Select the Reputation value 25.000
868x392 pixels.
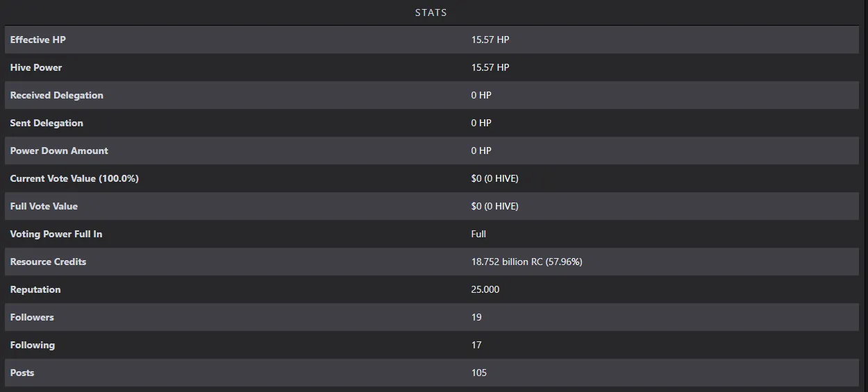click(x=485, y=289)
